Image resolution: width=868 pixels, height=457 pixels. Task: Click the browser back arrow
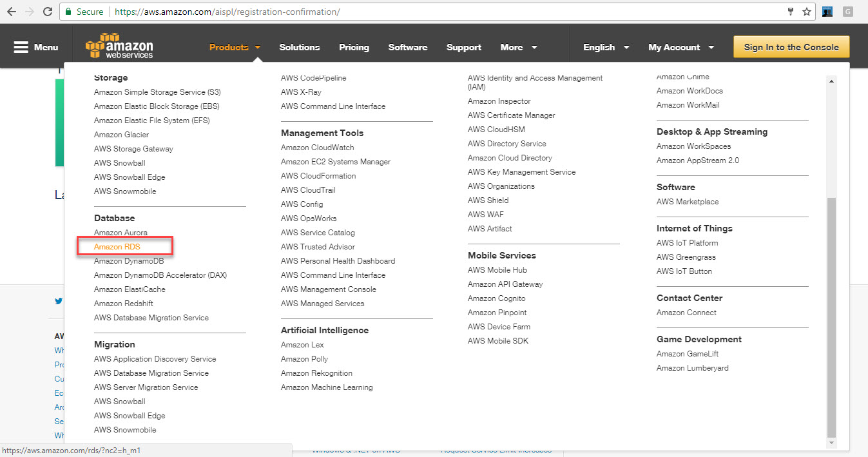tap(11, 12)
